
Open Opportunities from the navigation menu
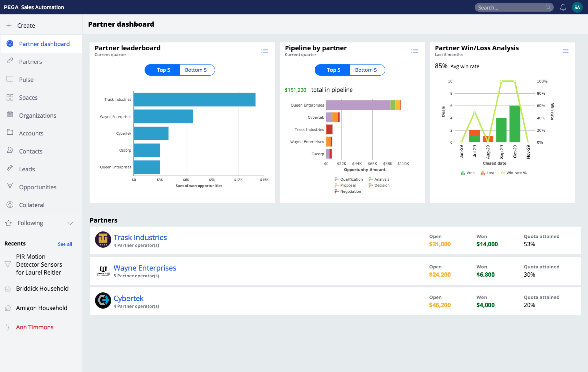(38, 187)
